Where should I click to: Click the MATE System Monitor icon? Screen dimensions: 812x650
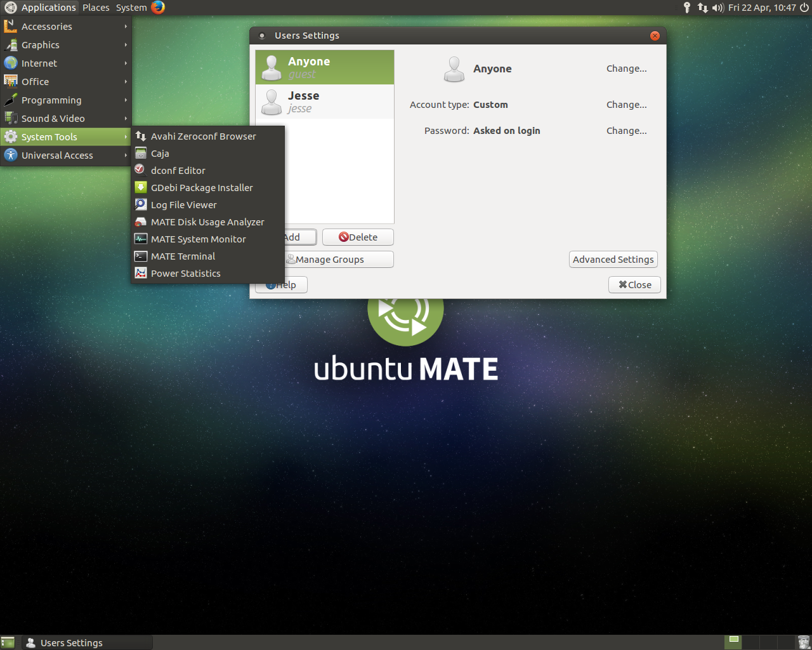pos(141,239)
